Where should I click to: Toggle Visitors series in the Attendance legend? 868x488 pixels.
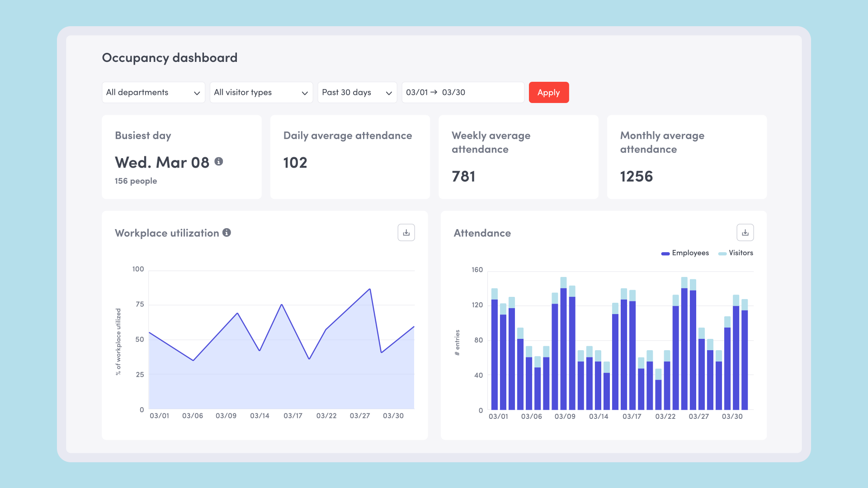741,253
